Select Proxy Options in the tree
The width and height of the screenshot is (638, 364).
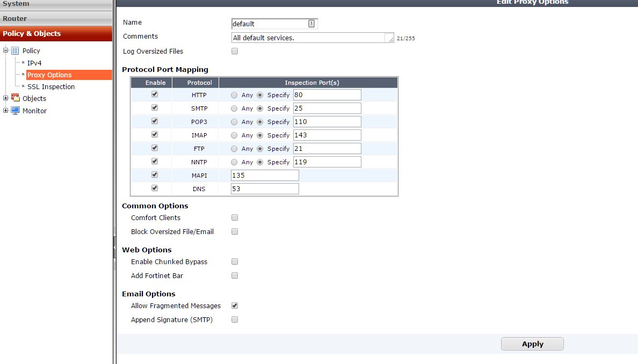point(69,75)
